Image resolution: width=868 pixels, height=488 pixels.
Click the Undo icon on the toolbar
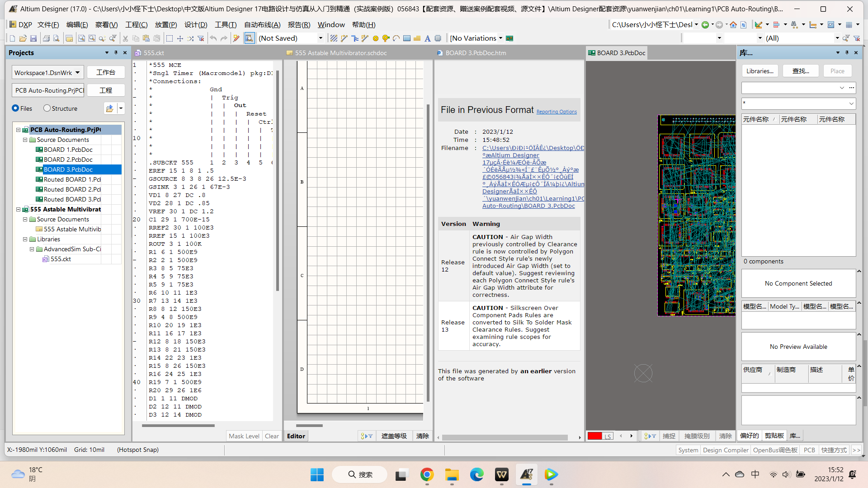pyautogui.click(x=212, y=38)
